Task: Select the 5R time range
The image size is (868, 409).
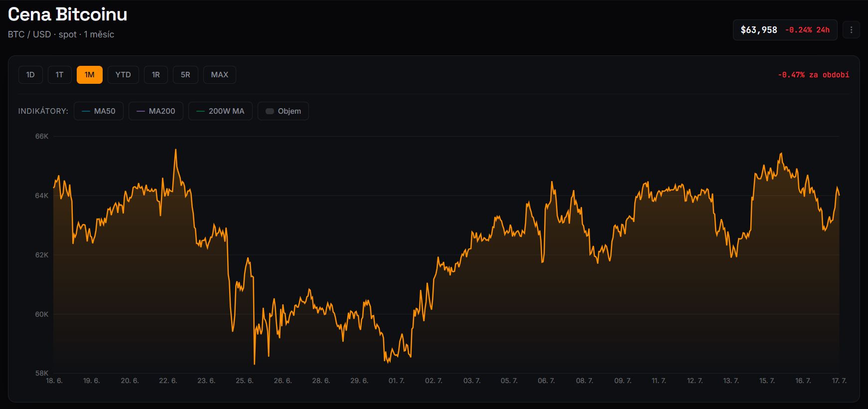Action: coord(185,75)
